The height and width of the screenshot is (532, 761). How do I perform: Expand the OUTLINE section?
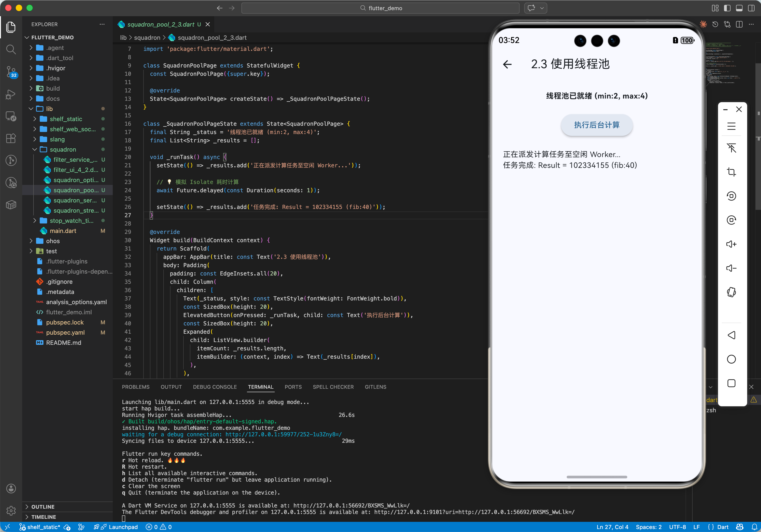[43, 507]
